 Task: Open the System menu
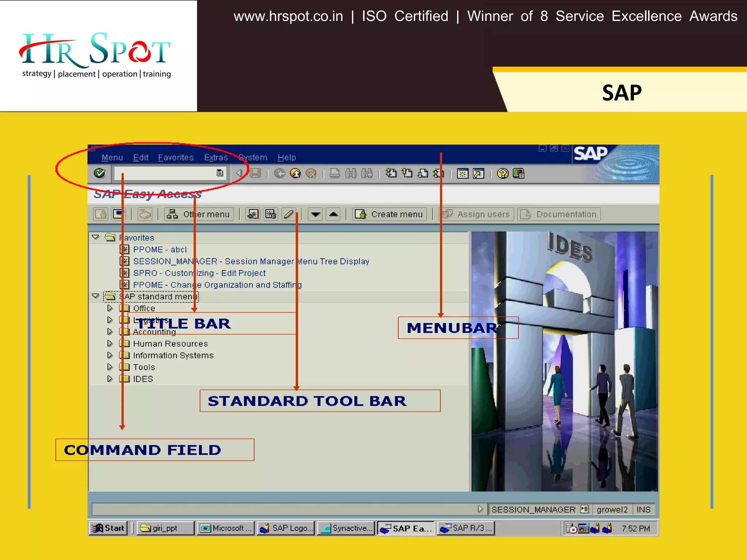point(253,157)
